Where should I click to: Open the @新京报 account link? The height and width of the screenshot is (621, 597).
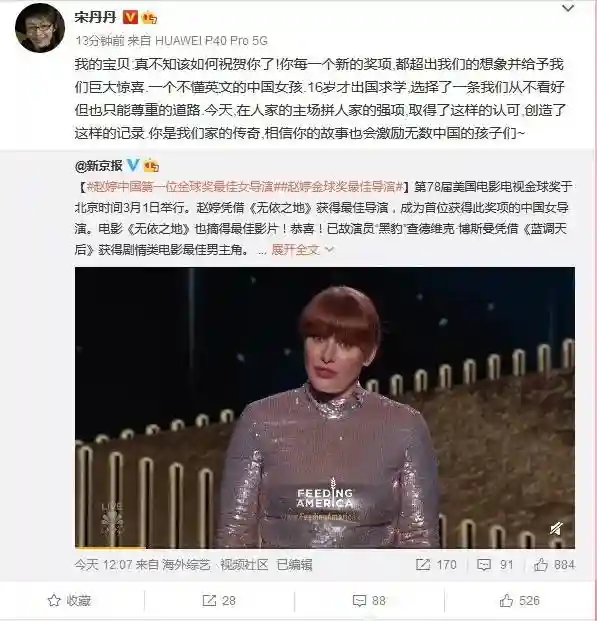tap(98, 166)
